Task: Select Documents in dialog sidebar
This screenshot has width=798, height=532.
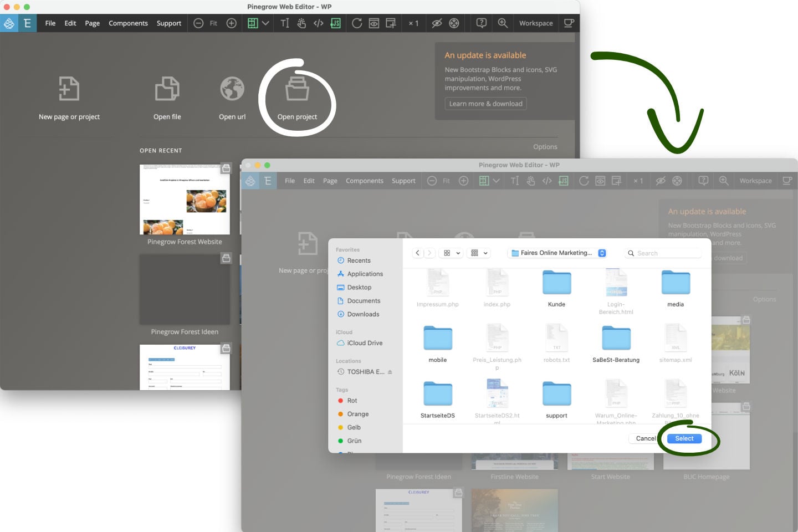Action: [x=364, y=301]
